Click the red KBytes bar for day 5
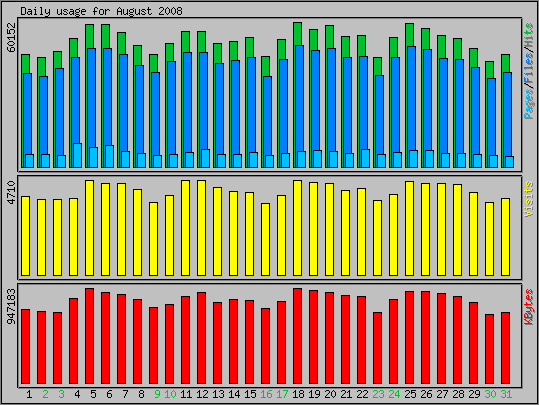The width and height of the screenshot is (539, 405). click(89, 336)
